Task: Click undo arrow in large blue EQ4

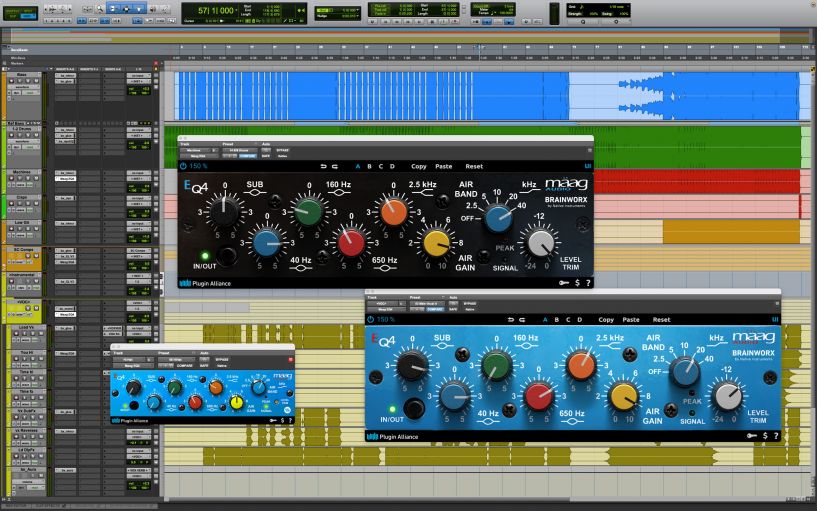Action: tap(511, 319)
